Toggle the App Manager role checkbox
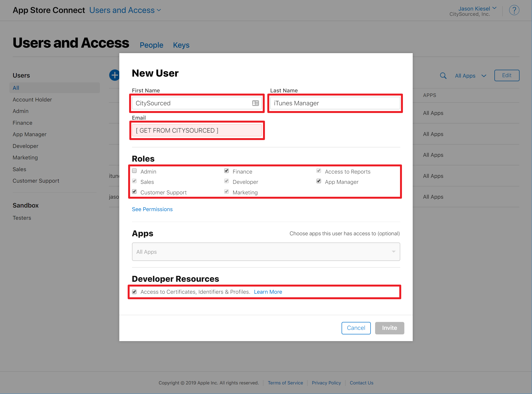The height and width of the screenshot is (394, 532). pos(319,181)
